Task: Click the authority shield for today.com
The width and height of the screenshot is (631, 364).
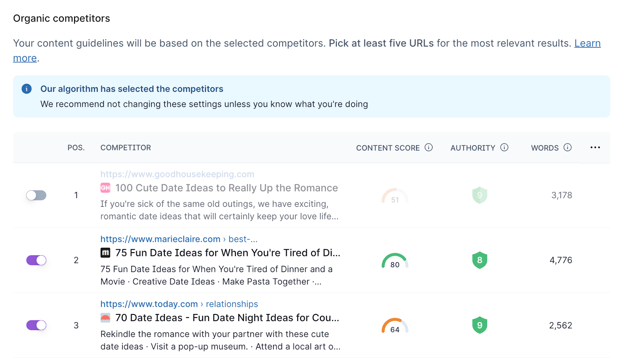Action: click(480, 325)
